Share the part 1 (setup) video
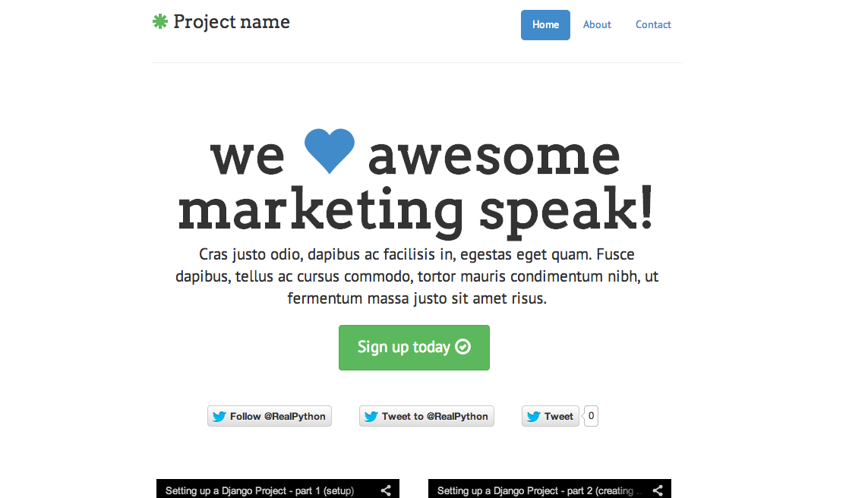Screen dimensions: 868x498 pos(386,490)
